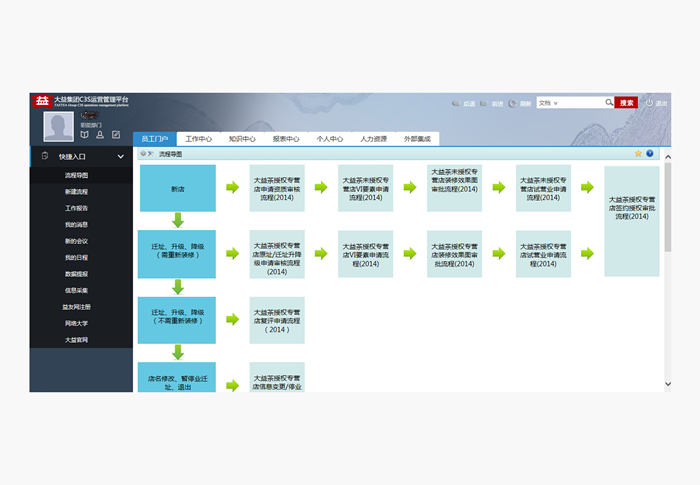The image size is (700, 485).
Task: Switch to the 员工门户 tab
Action: (x=154, y=139)
